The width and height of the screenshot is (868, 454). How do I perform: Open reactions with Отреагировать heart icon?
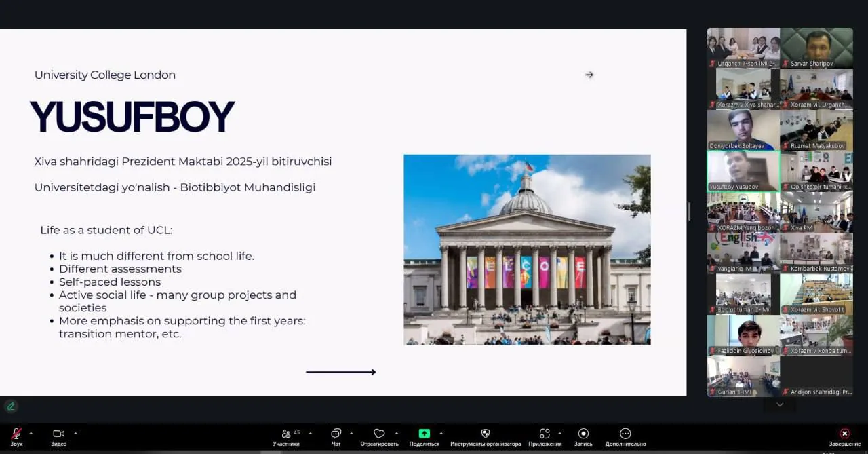(x=379, y=436)
